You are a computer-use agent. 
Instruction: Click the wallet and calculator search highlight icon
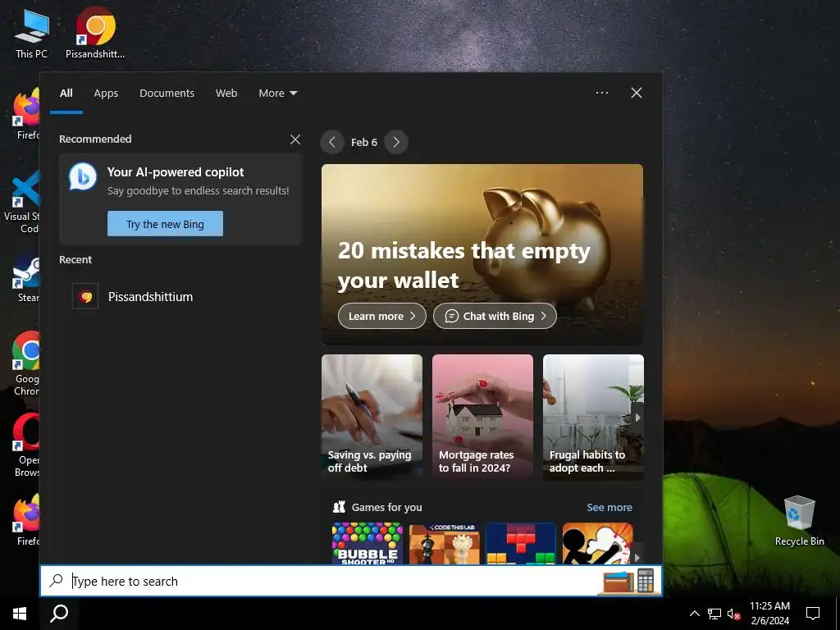coord(629,581)
